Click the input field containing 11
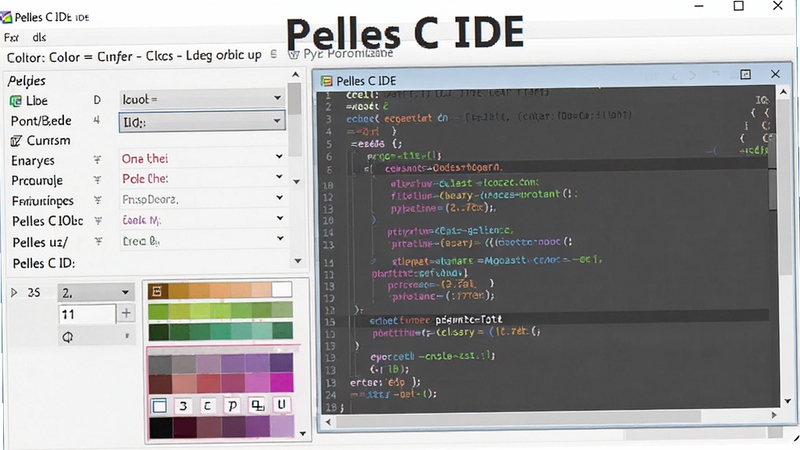Image resolution: width=800 pixels, height=450 pixels. pyautogui.click(x=87, y=314)
